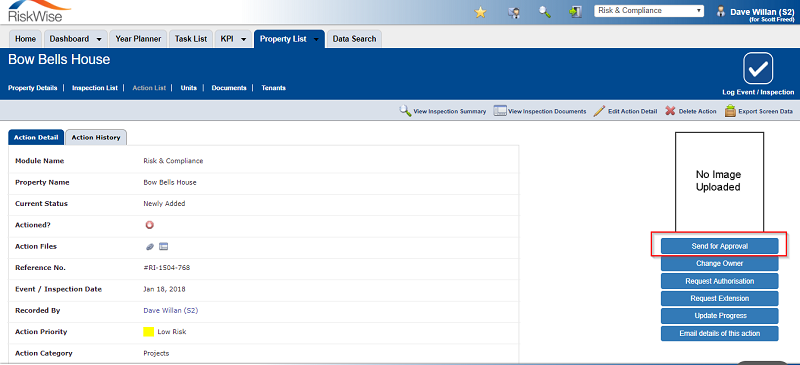Expand the Property List tab dropdown arrow

coord(316,39)
